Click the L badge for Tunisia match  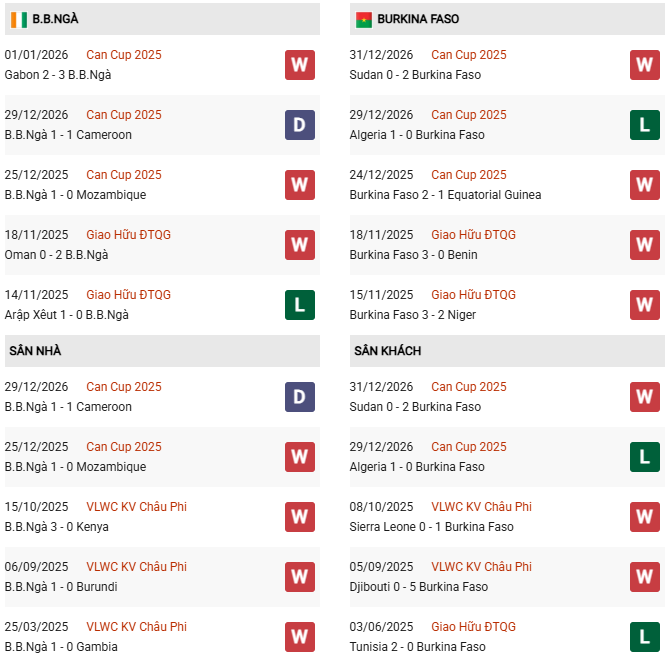644,637
